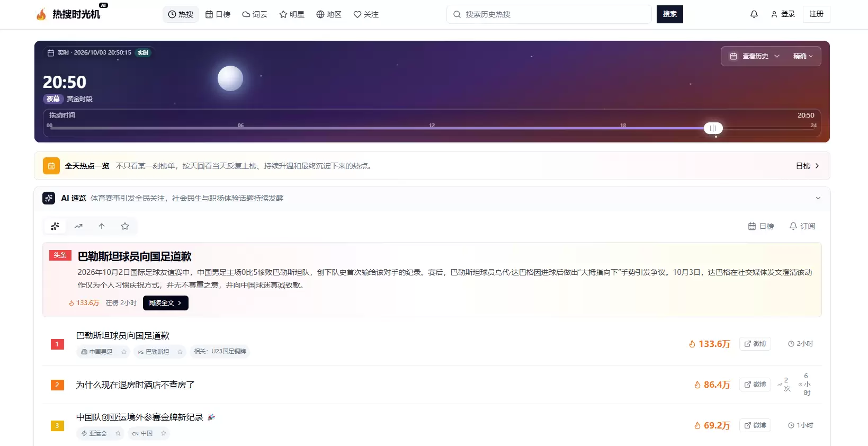Viewport: 868px width, 446px height.
Task: Click the 注册 button
Action: click(x=817, y=14)
